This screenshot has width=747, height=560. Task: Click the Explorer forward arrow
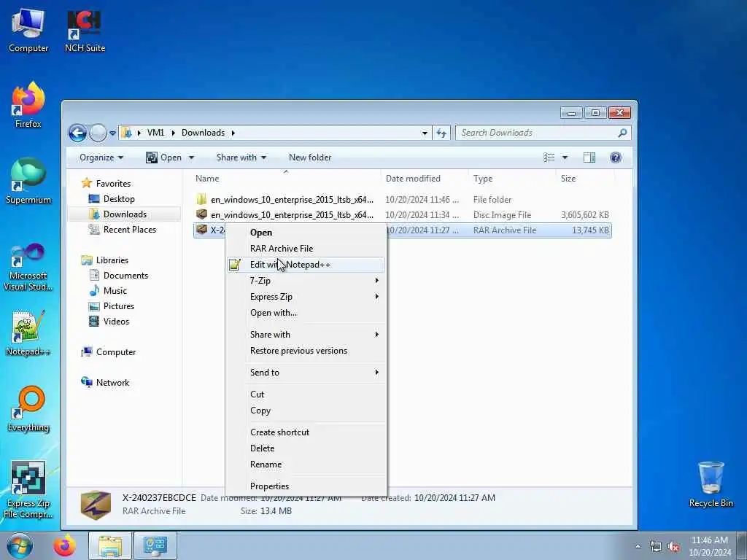pos(98,133)
